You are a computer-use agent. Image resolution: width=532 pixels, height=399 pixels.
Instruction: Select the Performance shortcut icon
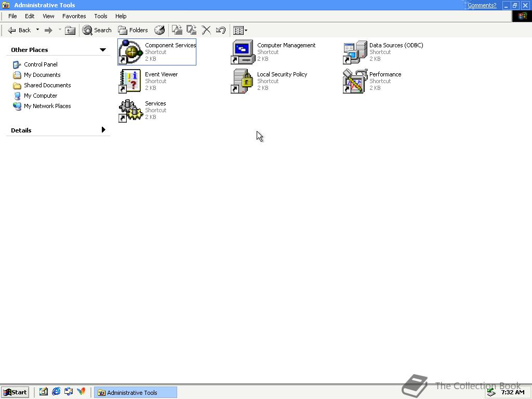(355, 81)
